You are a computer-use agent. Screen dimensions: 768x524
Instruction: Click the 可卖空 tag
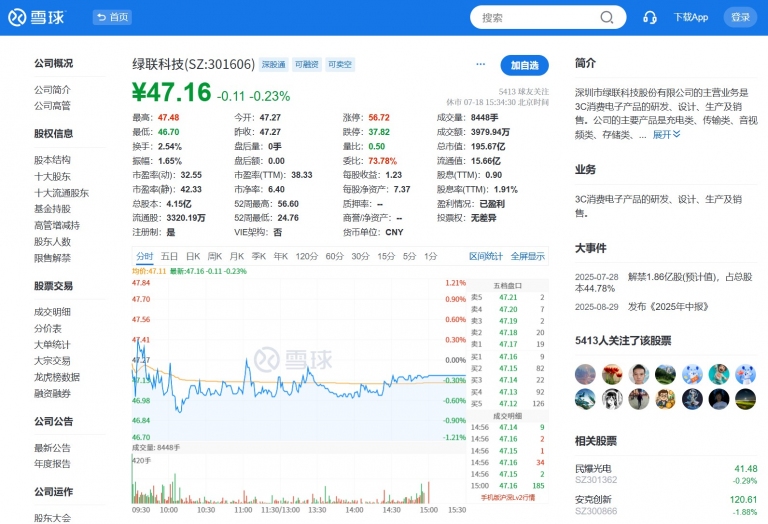(340, 65)
